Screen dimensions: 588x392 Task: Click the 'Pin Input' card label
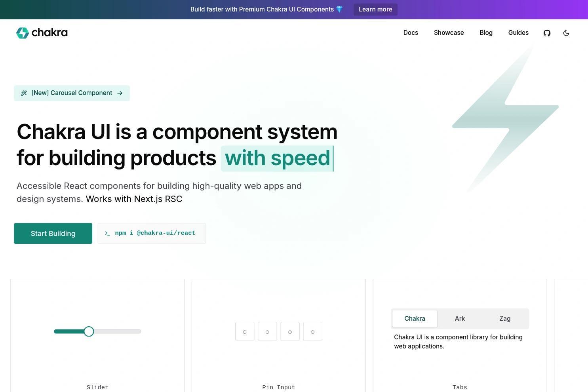(x=279, y=387)
